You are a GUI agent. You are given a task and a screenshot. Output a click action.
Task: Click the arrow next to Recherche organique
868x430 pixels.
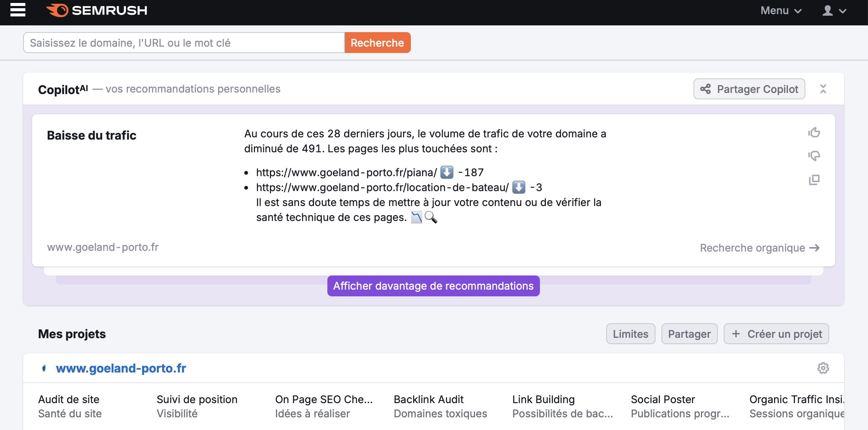[814, 248]
